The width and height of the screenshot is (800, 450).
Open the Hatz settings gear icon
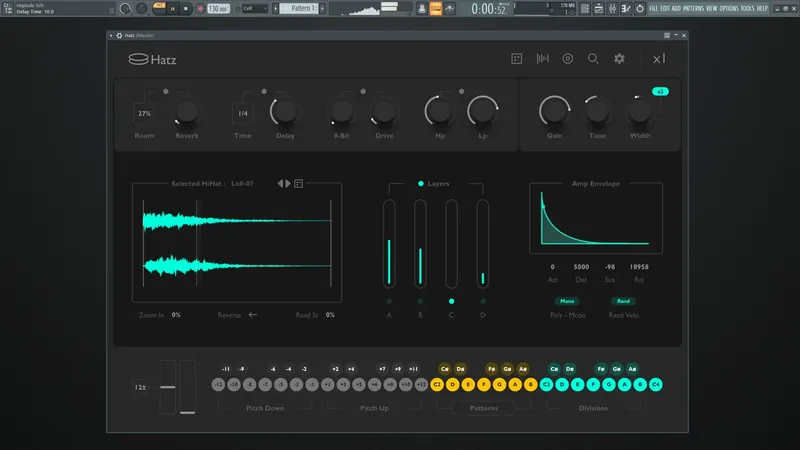point(619,59)
